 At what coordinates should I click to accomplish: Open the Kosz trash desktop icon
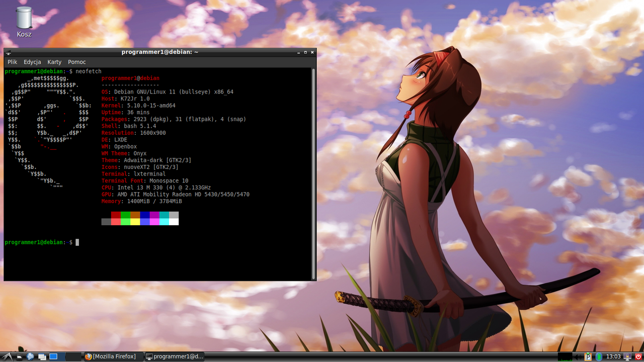pos(24,22)
